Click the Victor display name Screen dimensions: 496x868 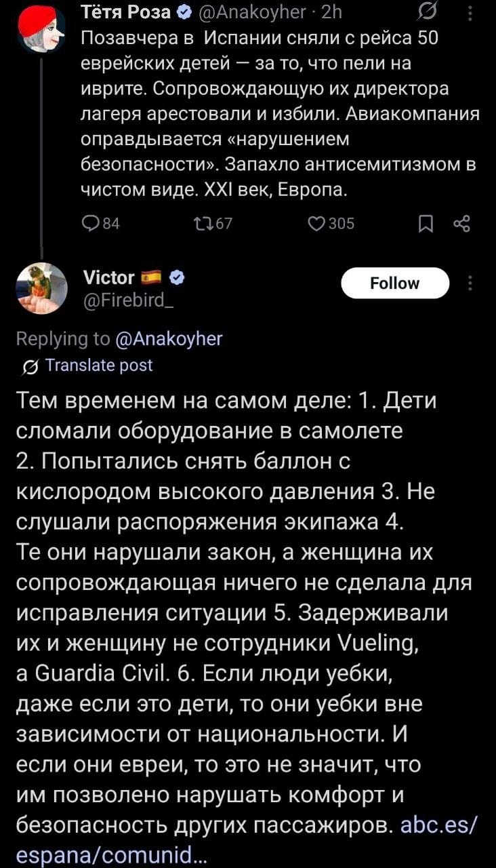click(108, 277)
